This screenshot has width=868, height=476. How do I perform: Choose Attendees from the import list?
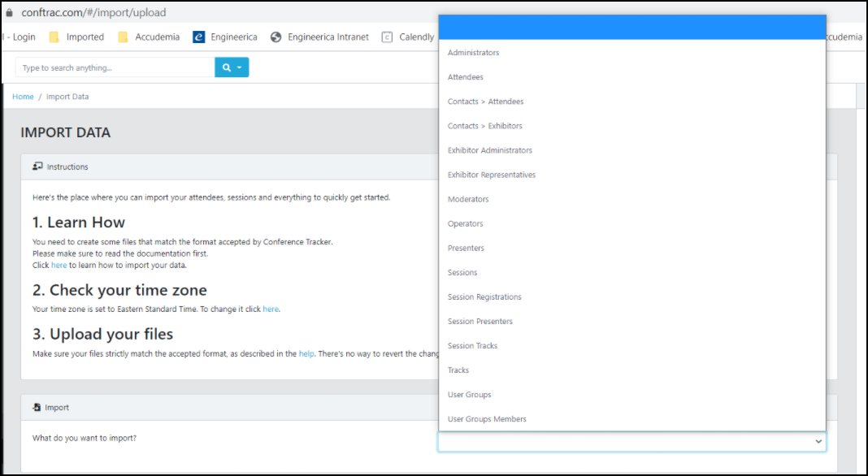coord(632,77)
